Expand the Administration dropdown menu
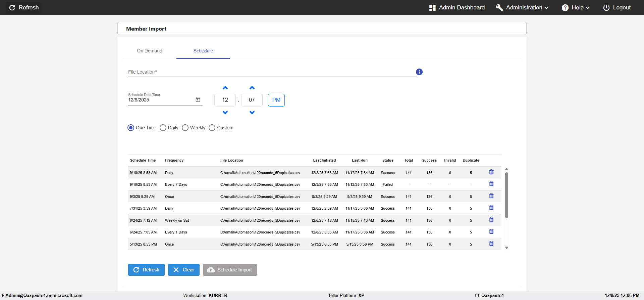Viewport: 644px width, 300px height. [x=522, y=7]
